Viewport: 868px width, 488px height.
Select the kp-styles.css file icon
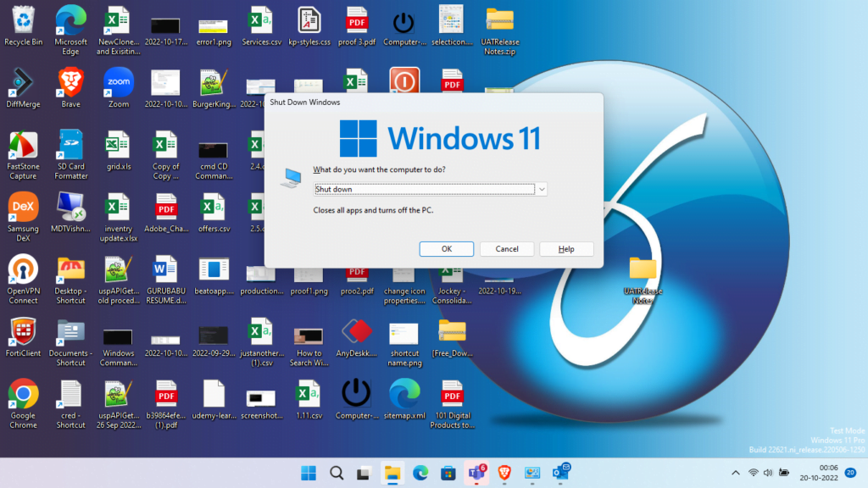tap(309, 26)
